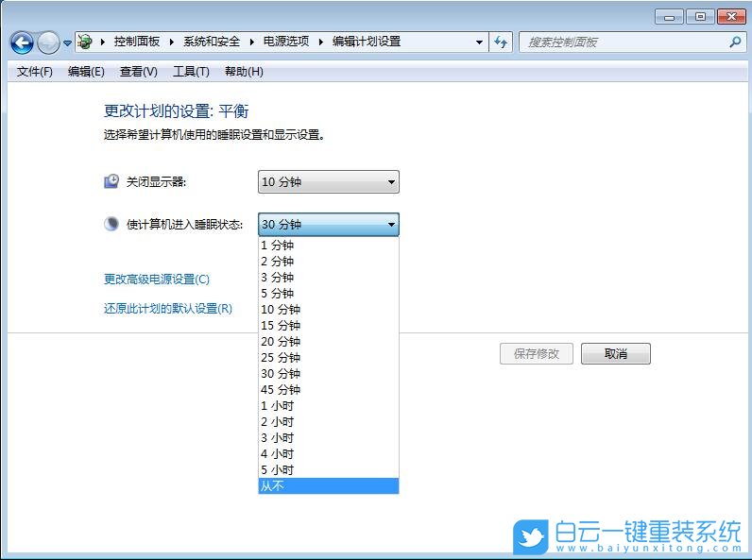Navigate to 系统和安全 breadcrumb
The width and height of the screenshot is (752, 560).
tap(211, 42)
